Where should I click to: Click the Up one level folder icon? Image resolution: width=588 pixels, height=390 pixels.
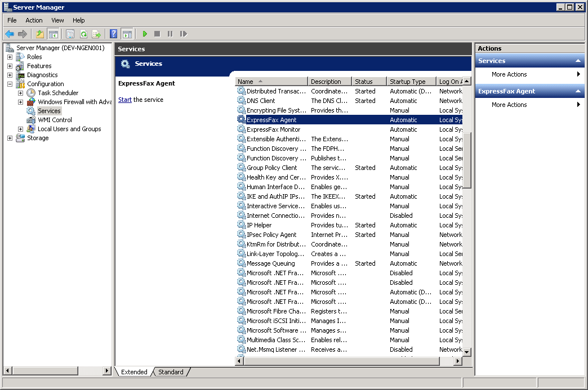point(40,34)
